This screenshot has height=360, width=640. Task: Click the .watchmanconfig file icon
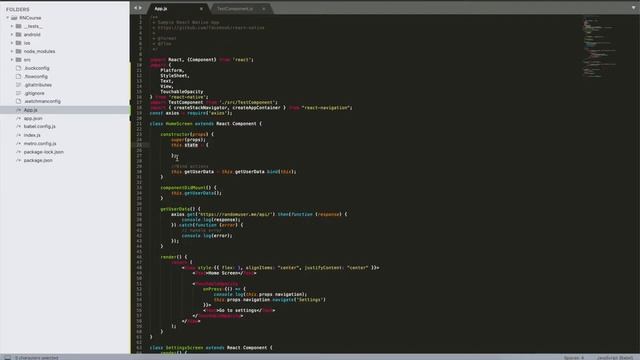18,101
